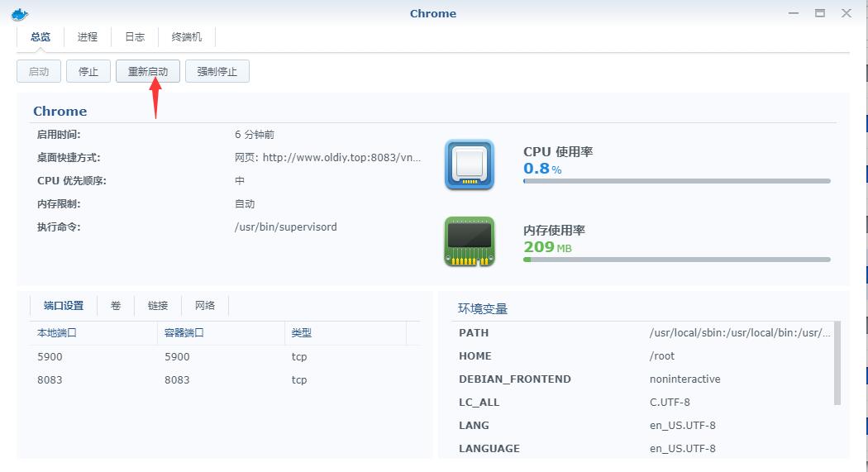Click the green memory RAM icon

[470, 241]
